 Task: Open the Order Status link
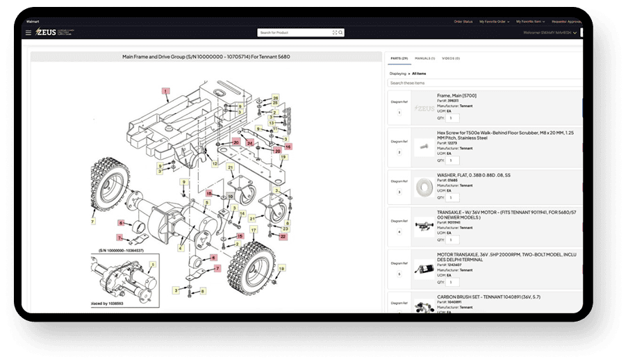click(463, 22)
